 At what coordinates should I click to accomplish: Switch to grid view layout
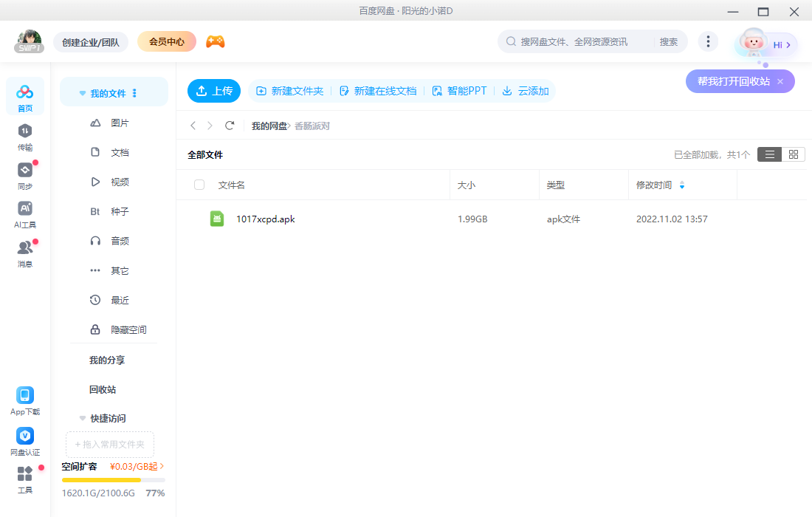click(x=794, y=154)
